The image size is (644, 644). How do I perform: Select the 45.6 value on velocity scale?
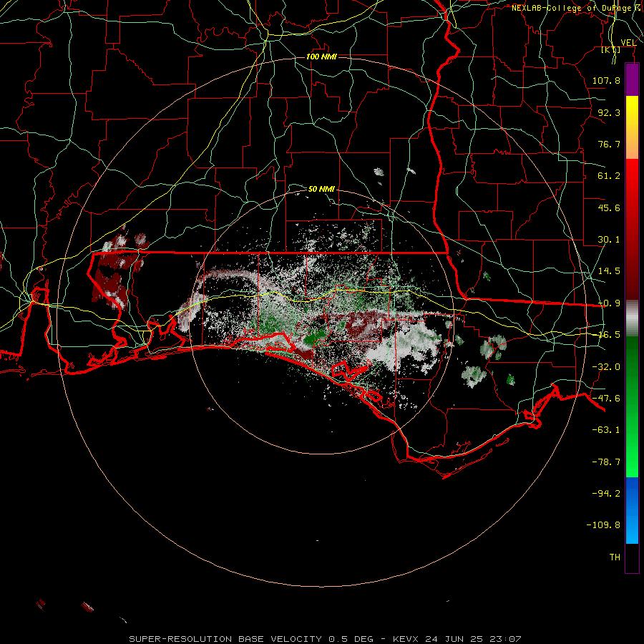pyautogui.click(x=609, y=208)
